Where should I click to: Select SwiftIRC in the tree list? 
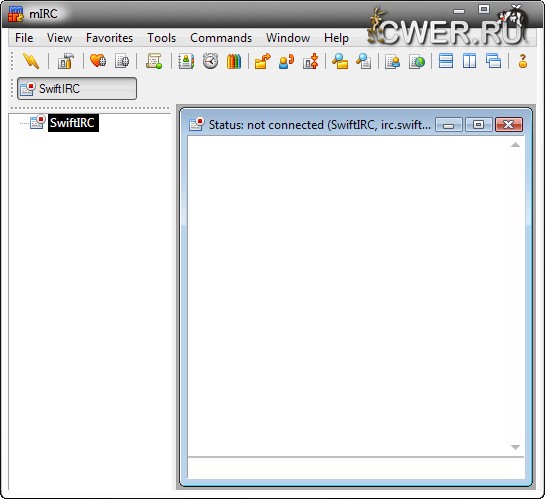(72, 123)
